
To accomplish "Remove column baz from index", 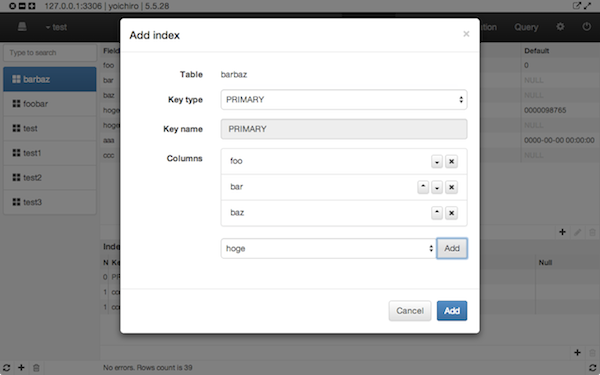I will tap(451, 213).
